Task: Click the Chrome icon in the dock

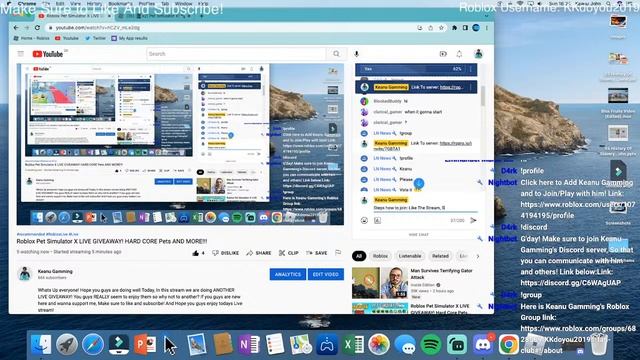Action: (x=509, y=345)
